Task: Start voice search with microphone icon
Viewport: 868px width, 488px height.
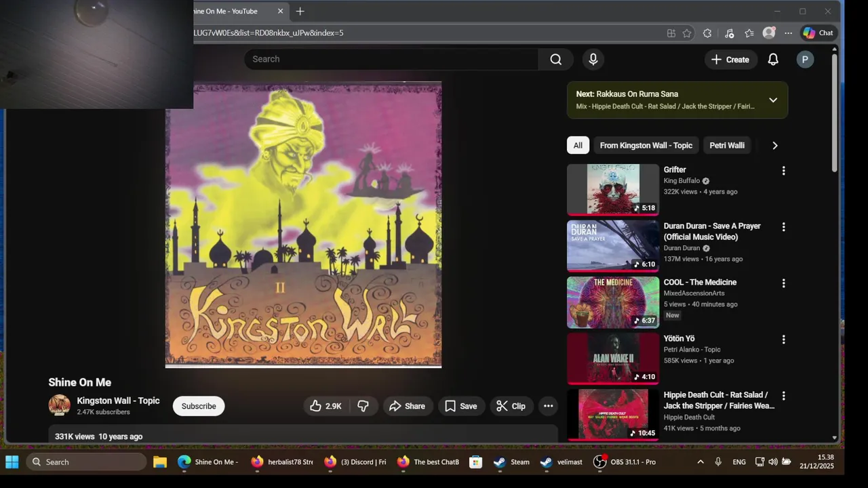Action: point(593,59)
